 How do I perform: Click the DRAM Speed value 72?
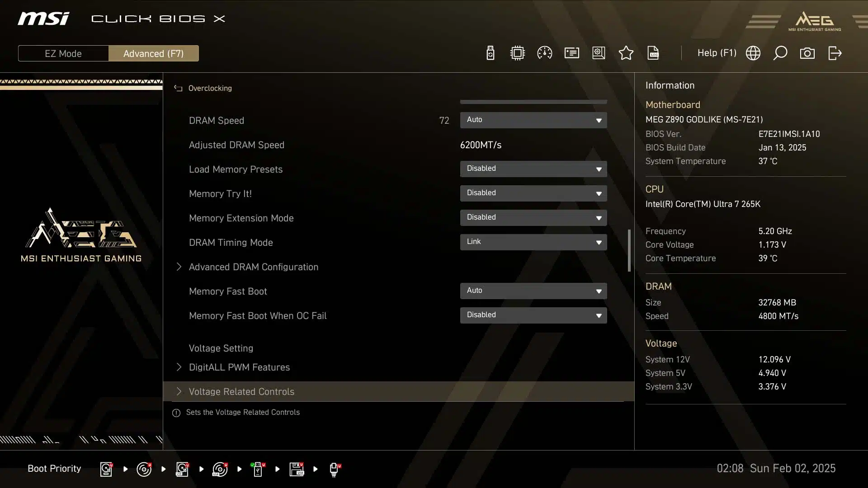point(444,121)
